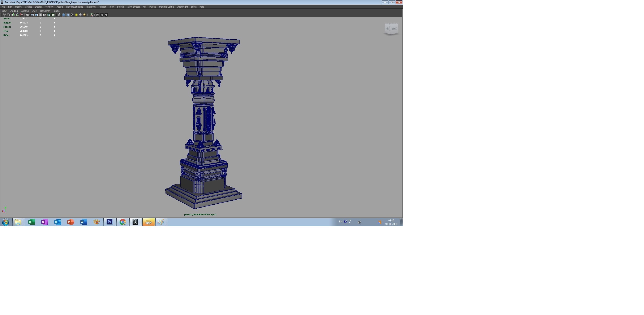This screenshot has width=644, height=315.
Task: Open the Bullet menu
Action: [x=194, y=7]
